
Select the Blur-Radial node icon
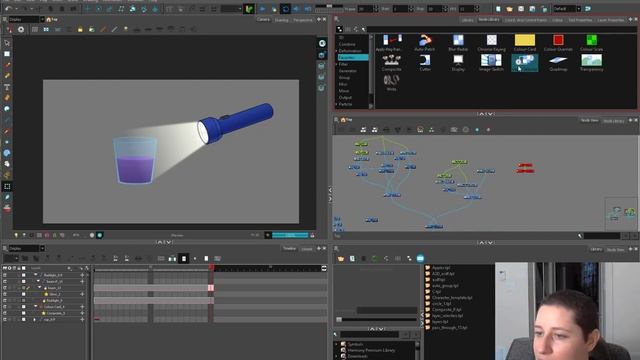tap(458, 40)
